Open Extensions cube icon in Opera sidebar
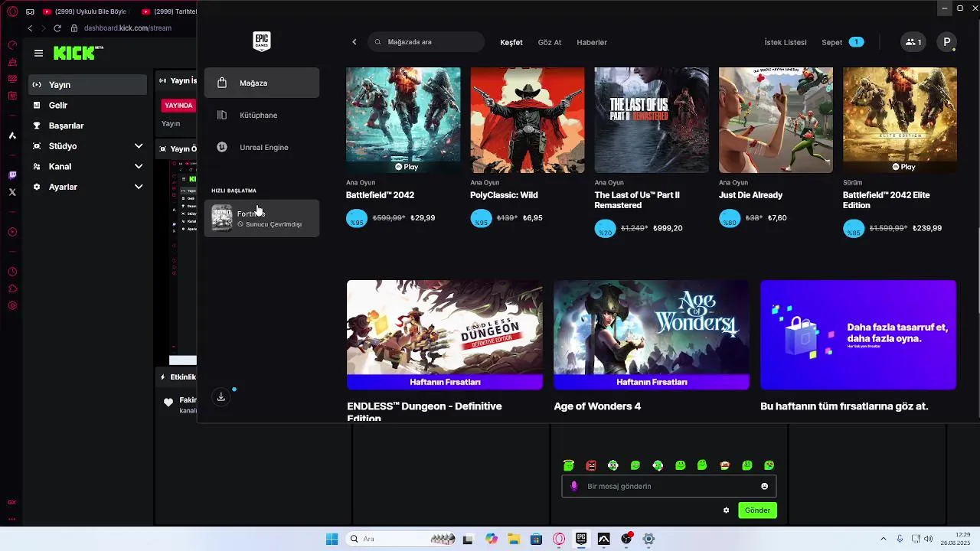 coord(12,289)
